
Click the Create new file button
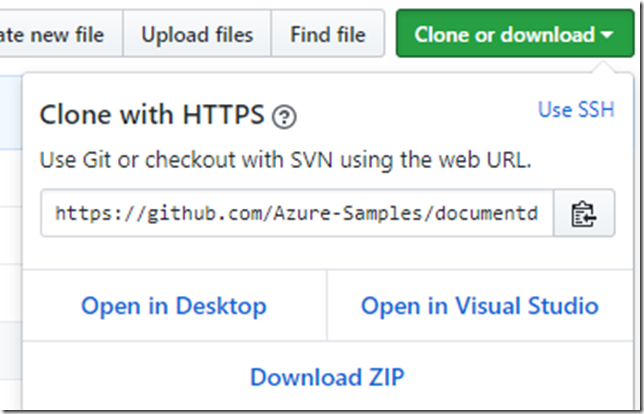61,33
